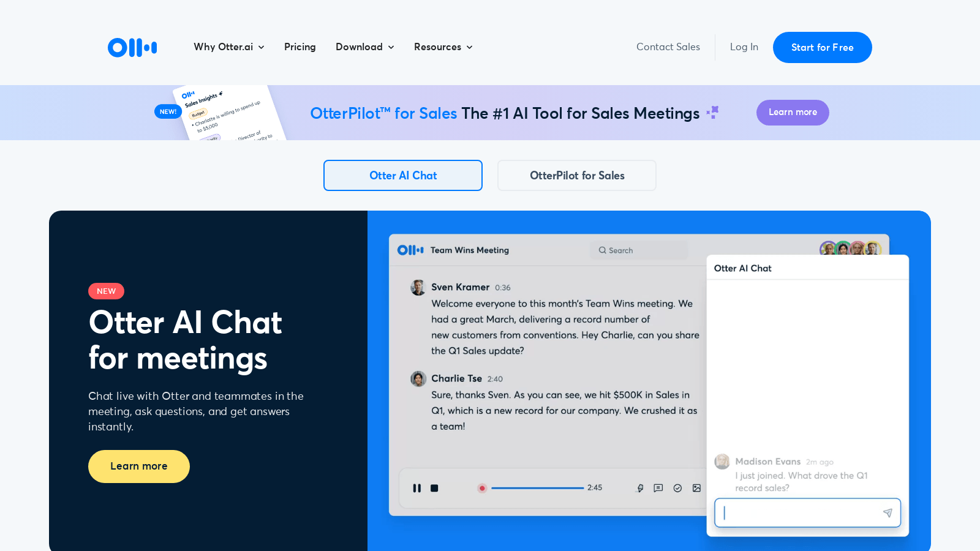Expand the Resources dropdown menu

(x=443, y=47)
